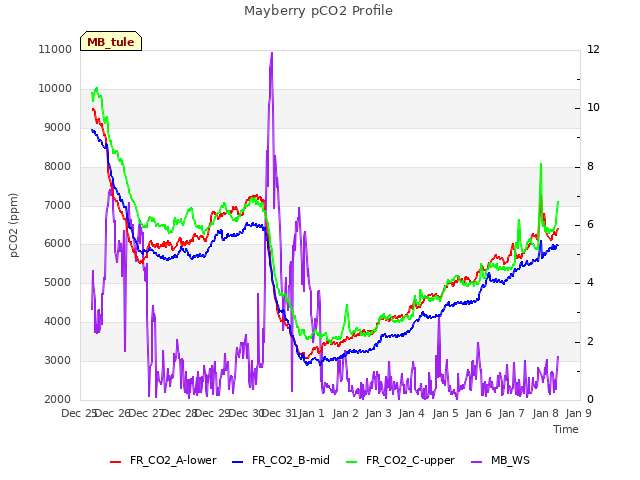Click the 3000 y-axis tick label

point(57,360)
